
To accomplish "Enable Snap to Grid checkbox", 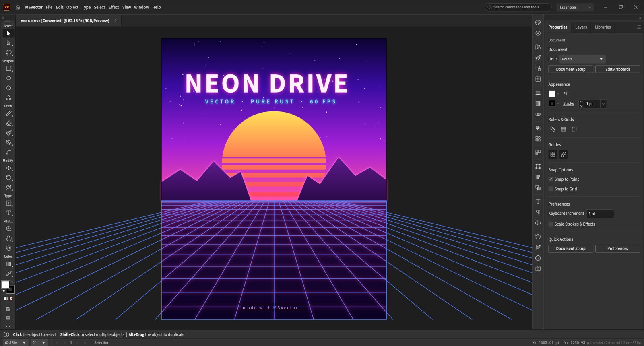I will [551, 189].
